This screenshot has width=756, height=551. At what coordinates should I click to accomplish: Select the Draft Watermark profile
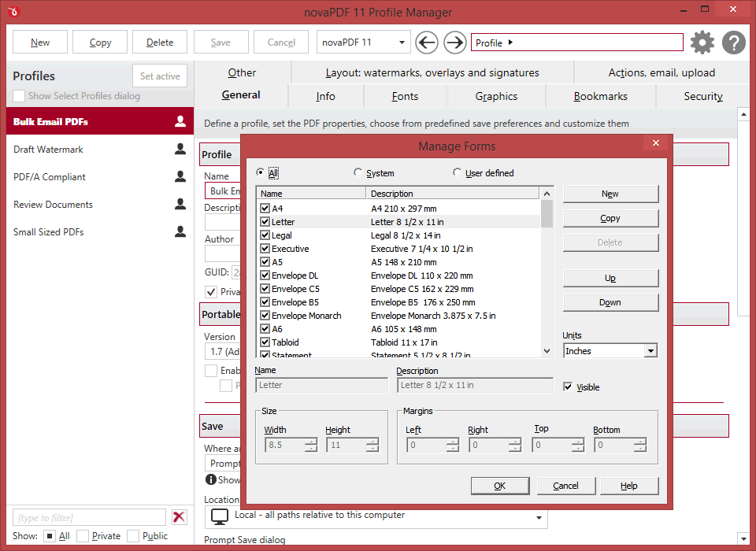[x=100, y=149]
